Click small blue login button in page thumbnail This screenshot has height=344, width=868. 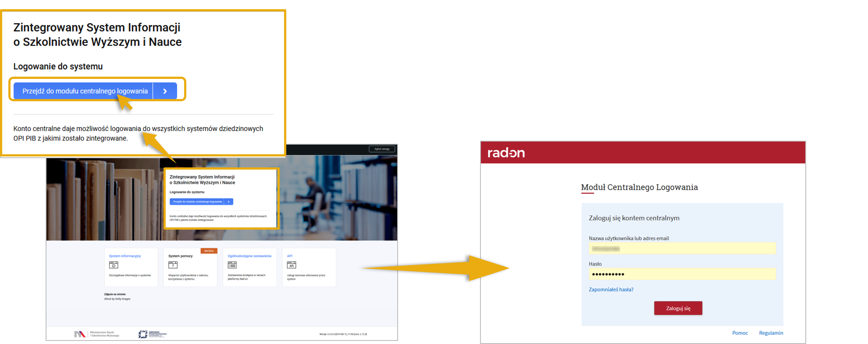tap(197, 202)
